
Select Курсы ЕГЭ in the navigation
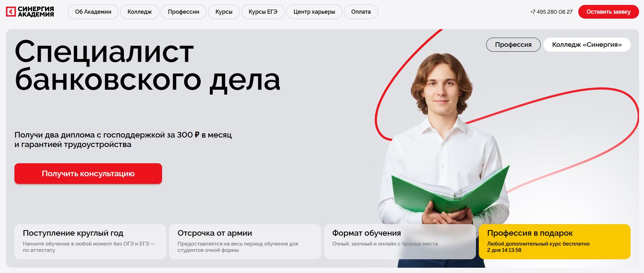pyautogui.click(x=263, y=12)
